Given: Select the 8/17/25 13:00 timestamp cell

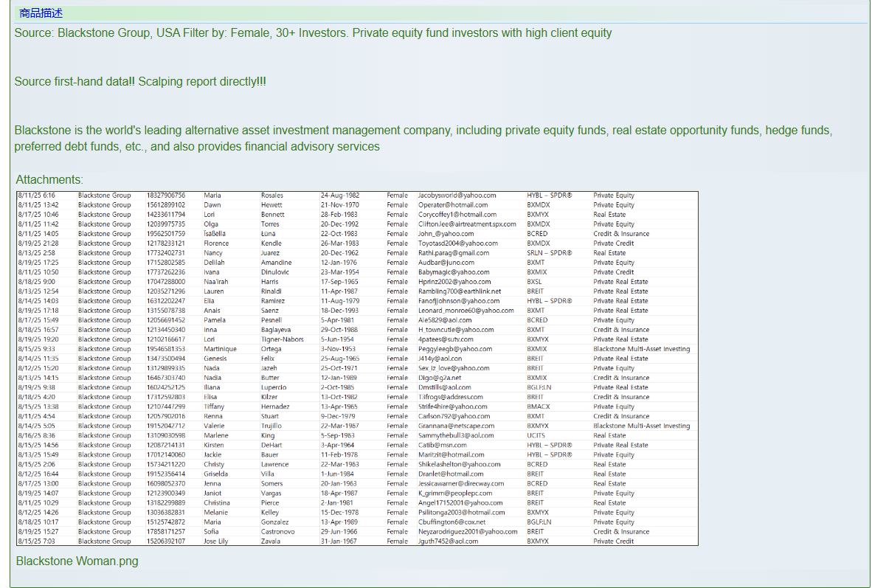Looking at the screenshot, I should point(38,484).
